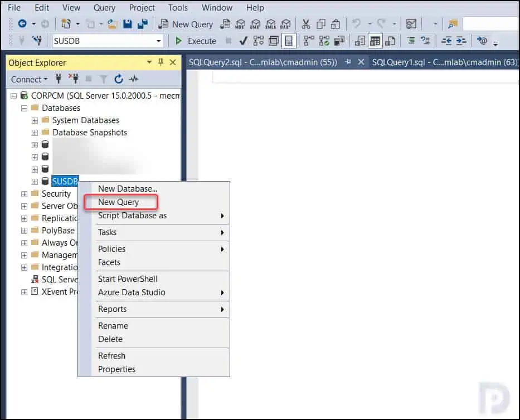Click the Parse checkmark icon
The image size is (520, 420).
tap(244, 41)
